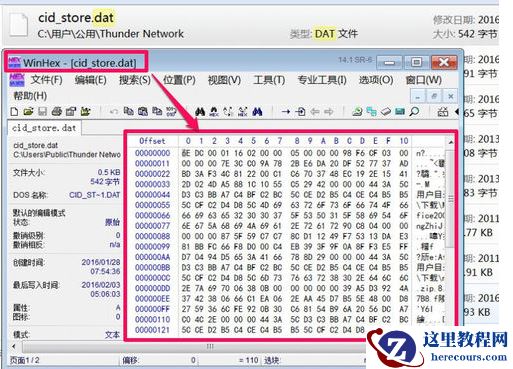Open the 位置(P) menu
The image size is (513, 369).
(x=179, y=80)
